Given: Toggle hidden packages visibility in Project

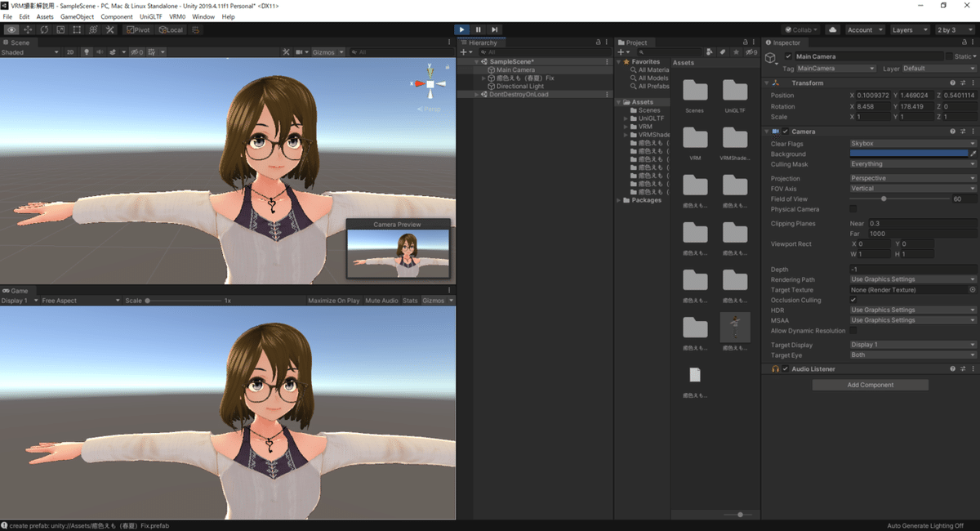Looking at the screenshot, I should 751,52.
